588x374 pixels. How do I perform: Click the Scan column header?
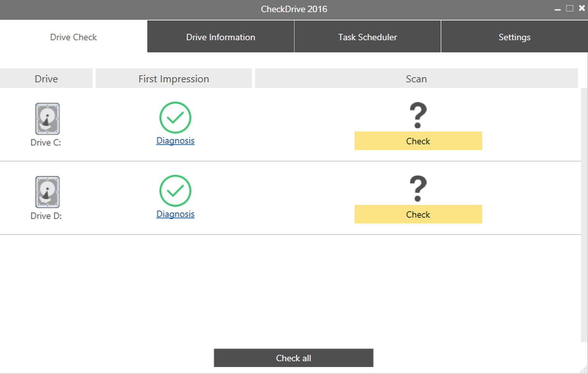pyautogui.click(x=416, y=79)
